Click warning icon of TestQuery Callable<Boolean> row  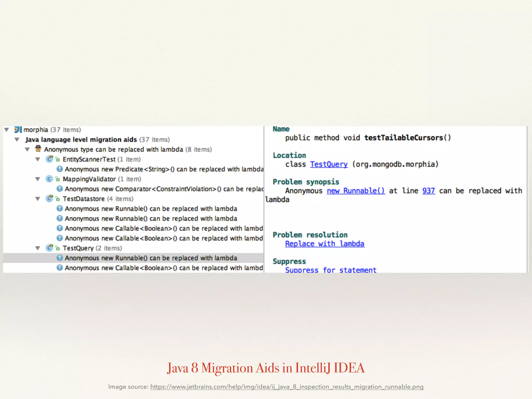point(60,268)
